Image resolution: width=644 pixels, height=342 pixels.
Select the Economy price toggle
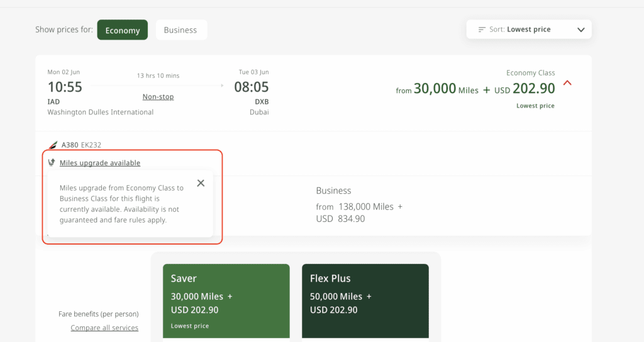(x=123, y=30)
